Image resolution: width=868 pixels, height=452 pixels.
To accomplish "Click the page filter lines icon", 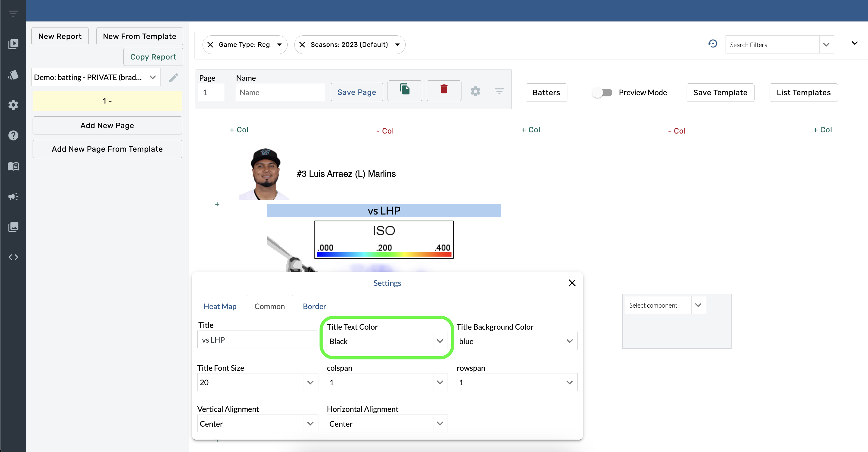I will 499,92.
